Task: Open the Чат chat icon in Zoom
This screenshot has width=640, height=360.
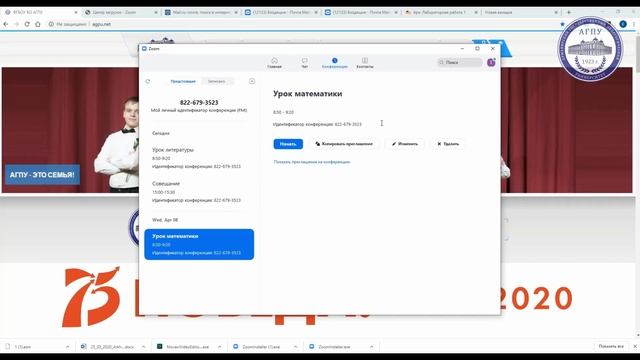Action: tap(304, 62)
